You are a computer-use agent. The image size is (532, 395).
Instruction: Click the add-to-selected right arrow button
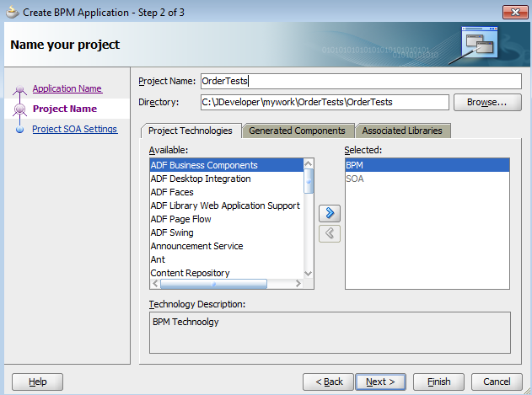[x=330, y=213]
